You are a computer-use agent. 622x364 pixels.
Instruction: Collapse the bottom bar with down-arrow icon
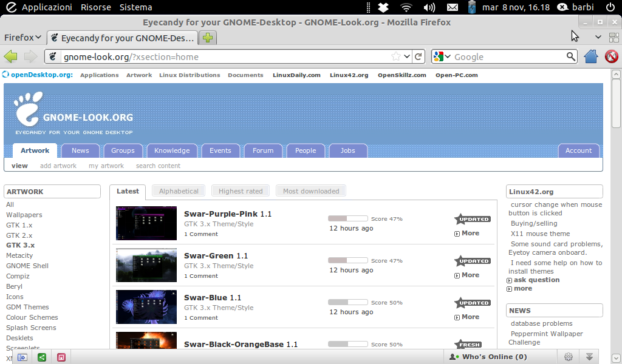tap(589, 357)
